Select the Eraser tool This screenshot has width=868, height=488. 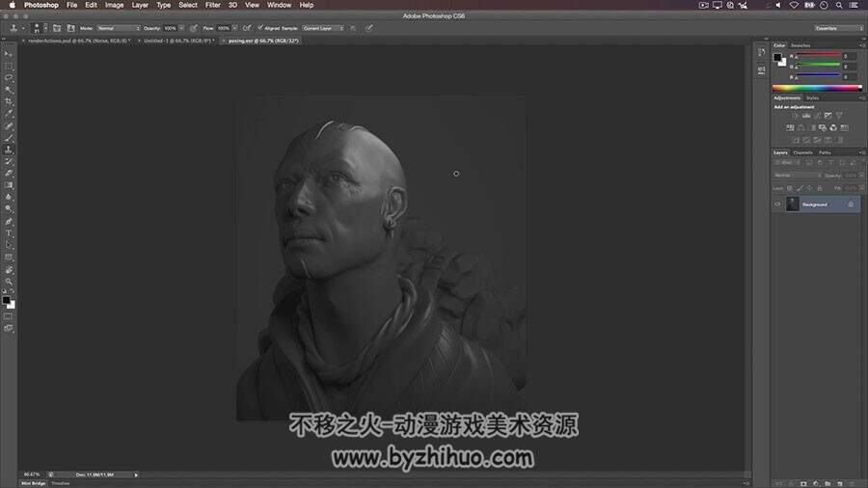[x=9, y=174]
